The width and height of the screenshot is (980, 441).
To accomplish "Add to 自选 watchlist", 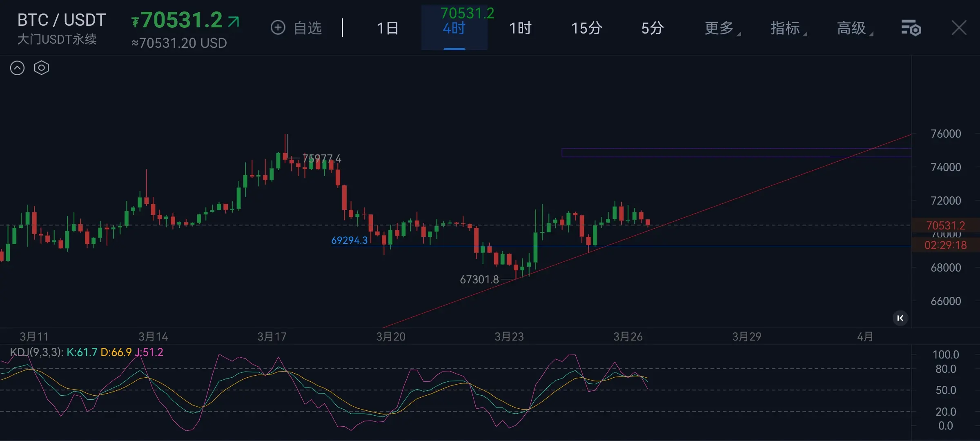I will click(x=307, y=28).
